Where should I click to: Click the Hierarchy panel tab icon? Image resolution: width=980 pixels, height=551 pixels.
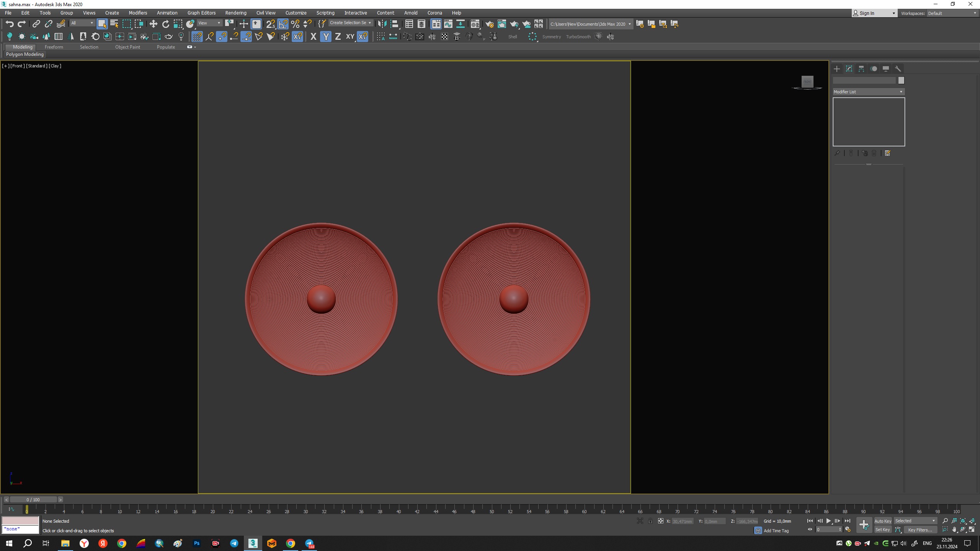tap(861, 69)
